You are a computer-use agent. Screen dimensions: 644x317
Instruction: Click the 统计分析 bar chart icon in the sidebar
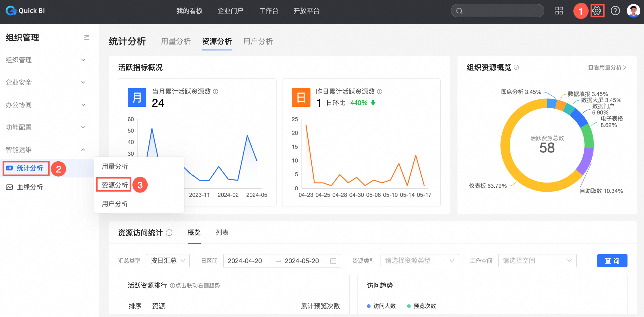(x=9, y=168)
